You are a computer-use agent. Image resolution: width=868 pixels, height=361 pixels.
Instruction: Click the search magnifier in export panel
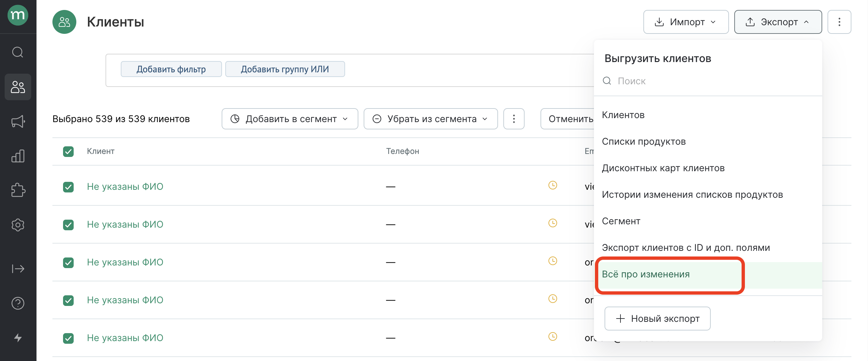tap(607, 81)
